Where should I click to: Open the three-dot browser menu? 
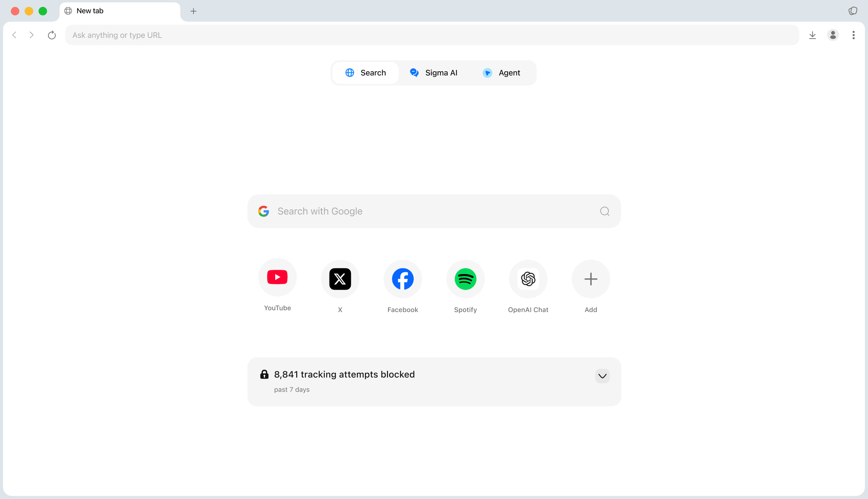point(854,35)
